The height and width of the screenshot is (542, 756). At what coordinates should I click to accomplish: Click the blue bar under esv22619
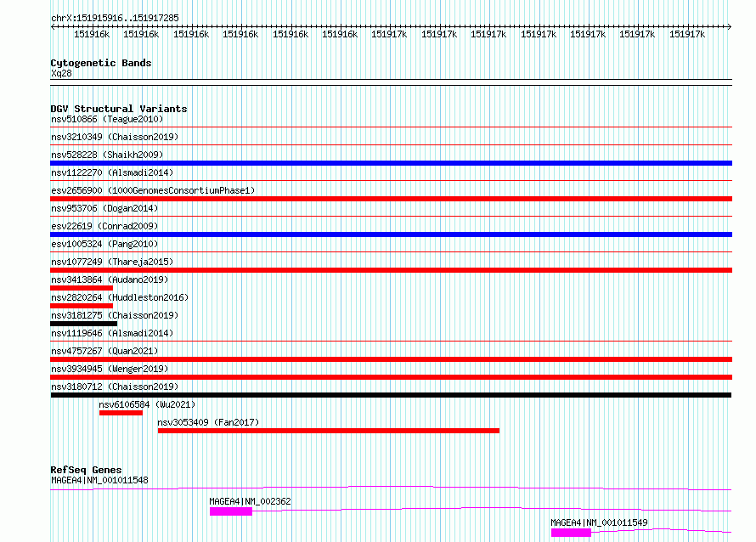click(x=391, y=234)
